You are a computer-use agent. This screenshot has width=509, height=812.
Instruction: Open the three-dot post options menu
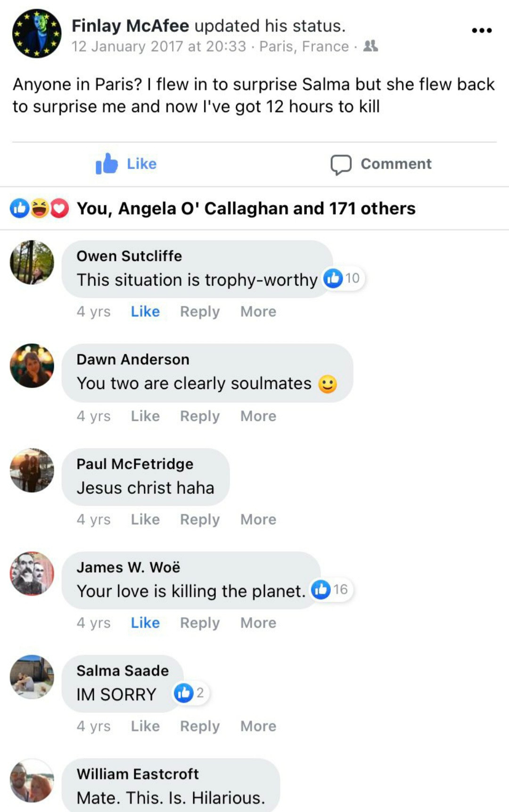tap(482, 30)
